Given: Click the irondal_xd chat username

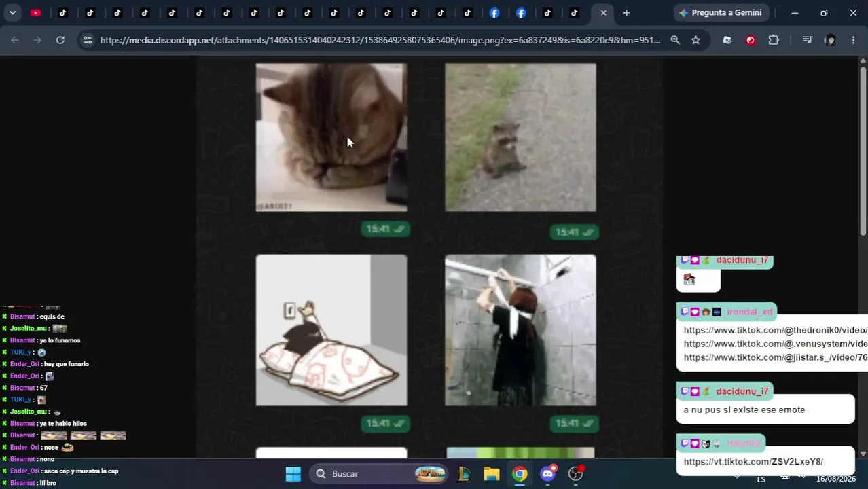Looking at the screenshot, I should click(x=749, y=312).
